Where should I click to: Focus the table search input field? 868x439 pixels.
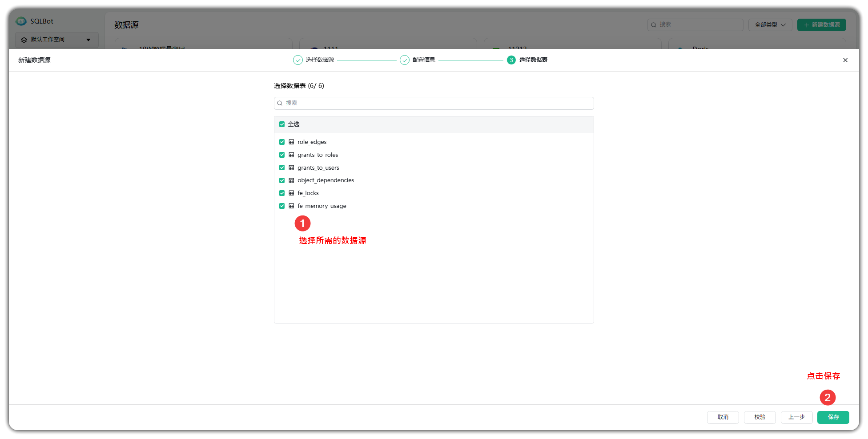pos(438,104)
